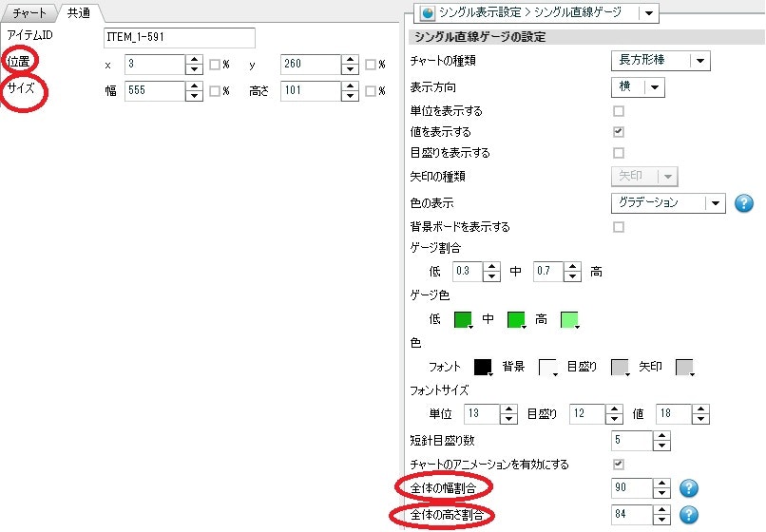The image size is (766, 532).
Task: Increase the y position value
Action: pyautogui.click(x=351, y=60)
